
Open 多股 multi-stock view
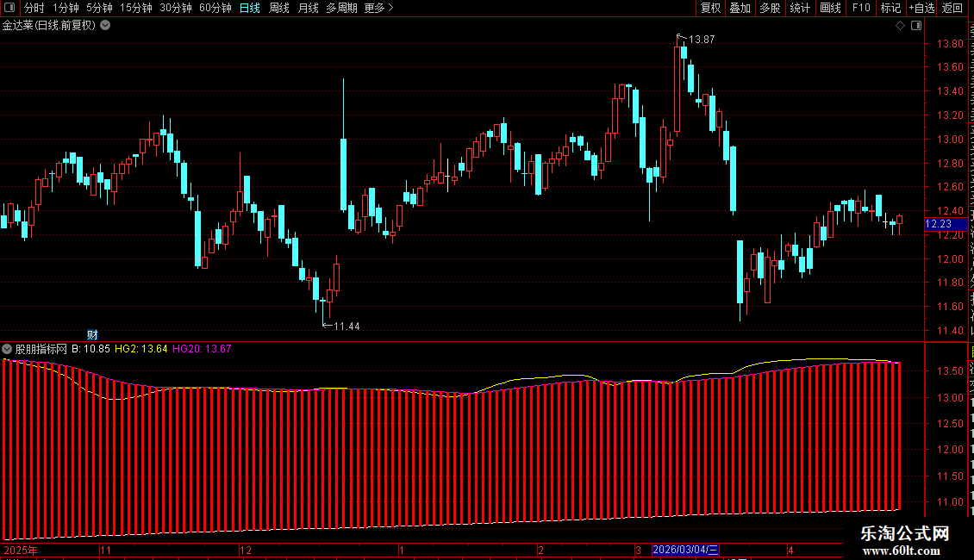(x=770, y=8)
